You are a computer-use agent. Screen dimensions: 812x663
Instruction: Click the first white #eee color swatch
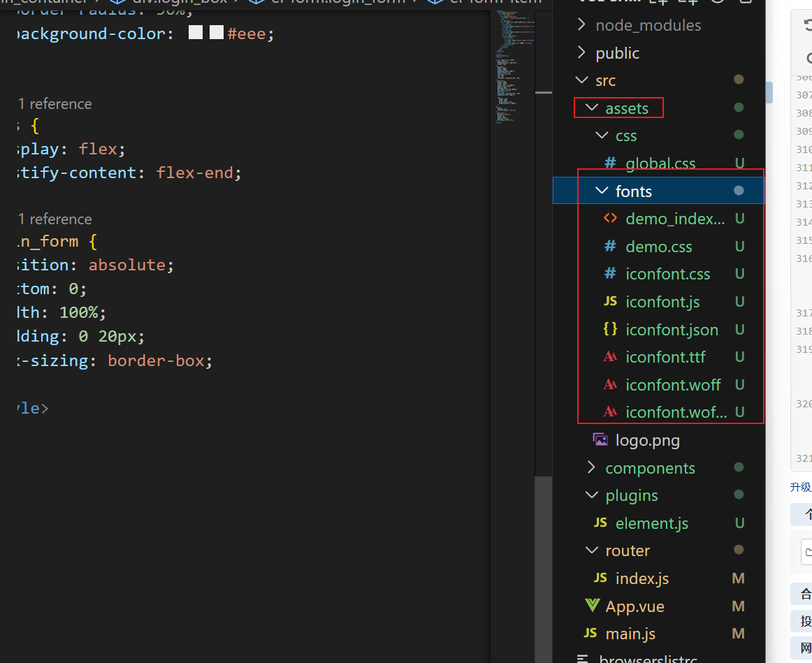(x=195, y=32)
